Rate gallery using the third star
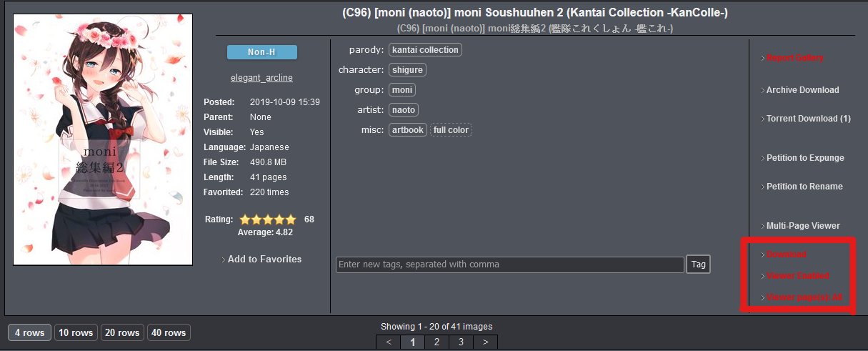The height and width of the screenshot is (351, 868). click(x=268, y=219)
